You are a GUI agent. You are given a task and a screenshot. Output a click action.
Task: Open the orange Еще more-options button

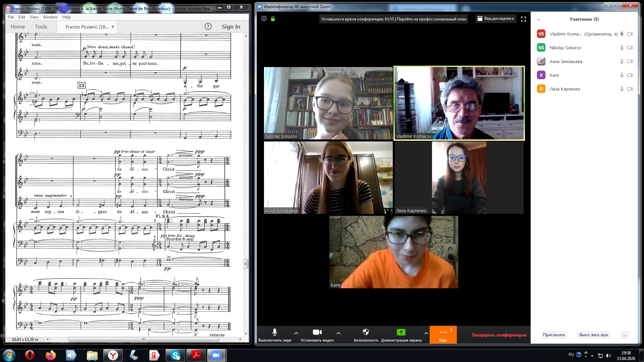[x=443, y=335]
